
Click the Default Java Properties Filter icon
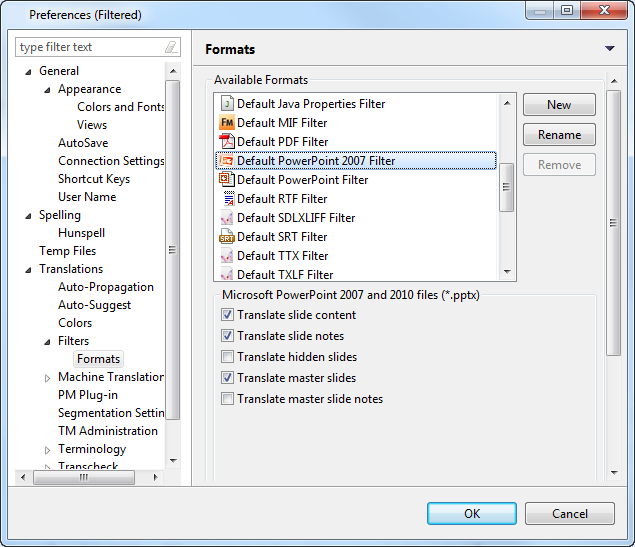coord(227,104)
